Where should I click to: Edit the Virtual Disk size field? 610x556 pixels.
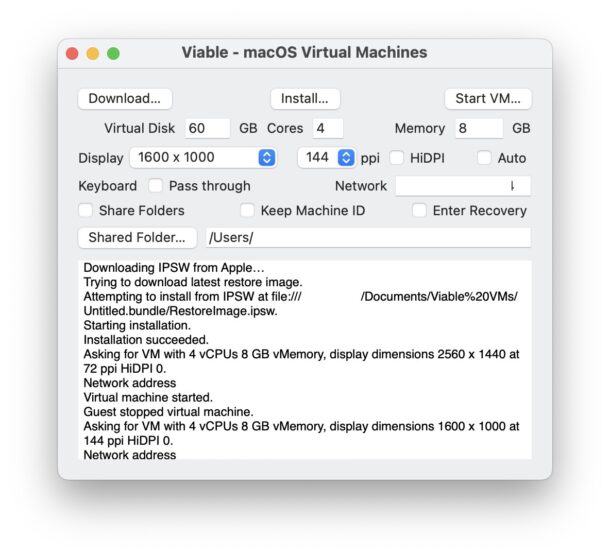click(207, 128)
